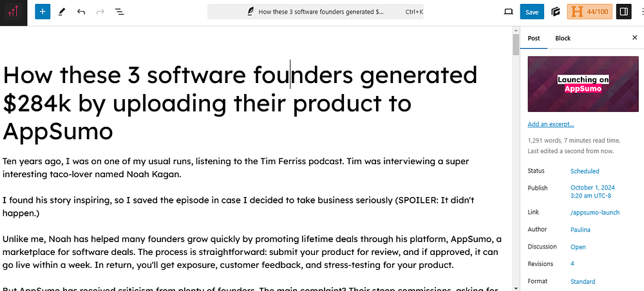Open the block inserter plus button
The height and width of the screenshot is (291, 644).
click(43, 12)
